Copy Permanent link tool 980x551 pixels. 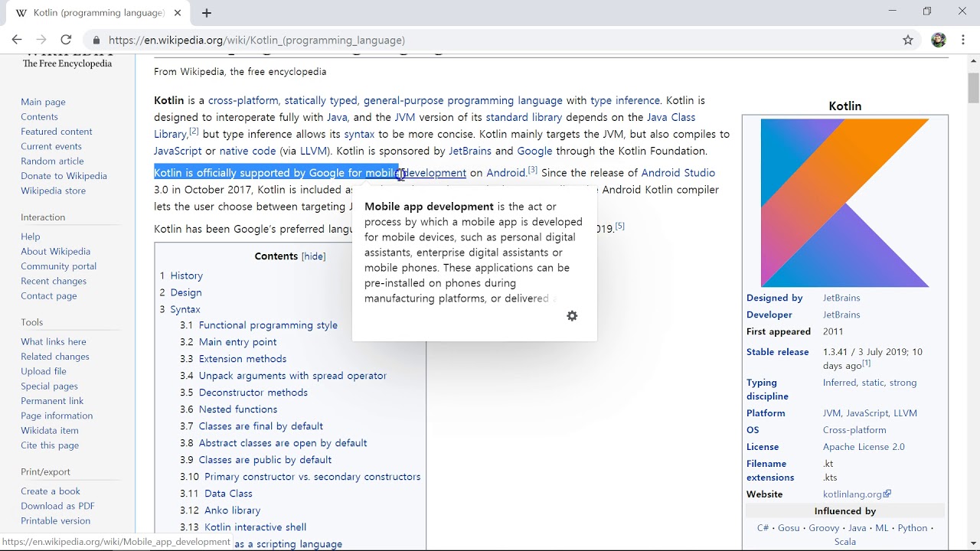point(52,401)
